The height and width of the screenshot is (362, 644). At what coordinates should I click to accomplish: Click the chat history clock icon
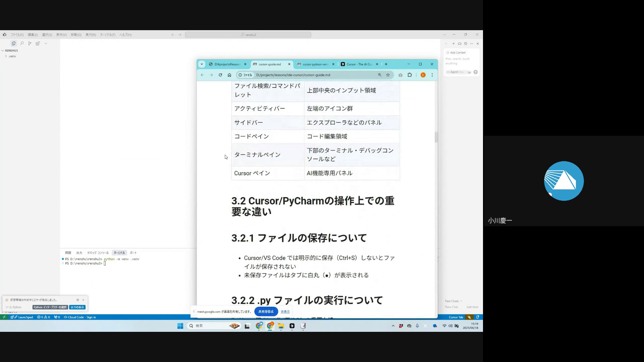(x=466, y=44)
